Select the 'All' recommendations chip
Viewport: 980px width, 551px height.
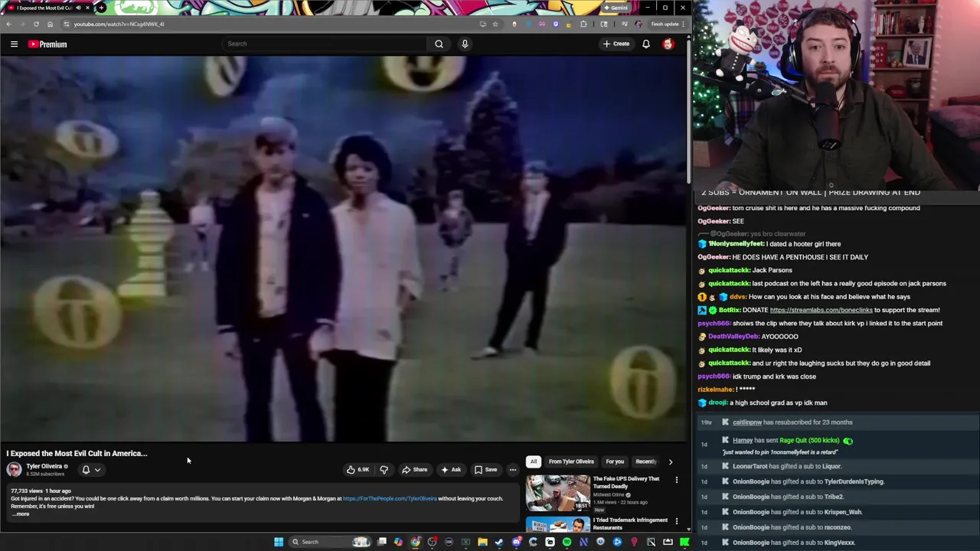pos(534,461)
